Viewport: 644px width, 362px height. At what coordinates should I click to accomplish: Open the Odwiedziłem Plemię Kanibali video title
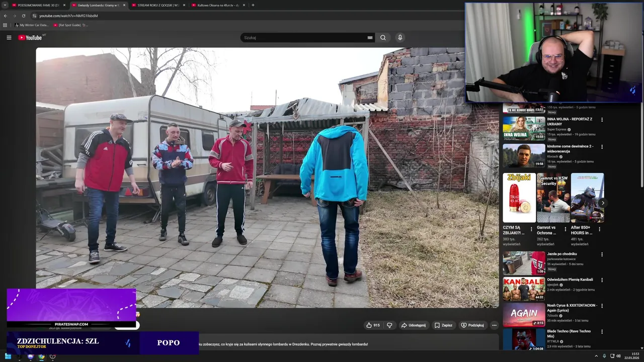[x=570, y=280]
